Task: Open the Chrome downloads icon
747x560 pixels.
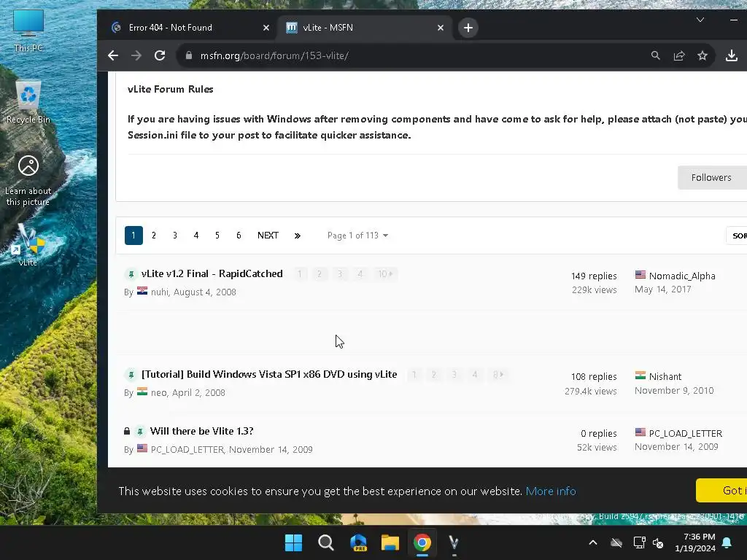Action: pos(731,55)
